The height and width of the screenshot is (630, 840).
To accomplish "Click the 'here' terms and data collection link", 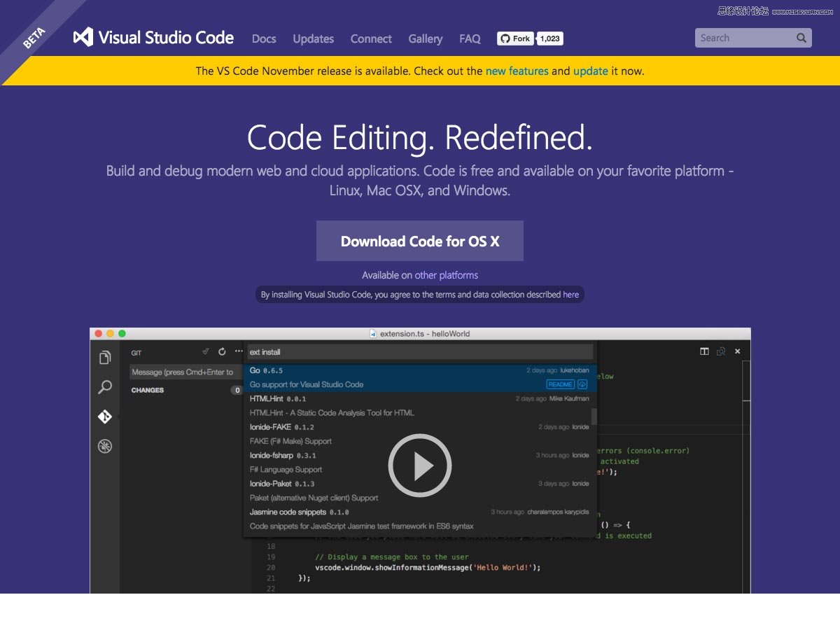I will (x=571, y=295).
